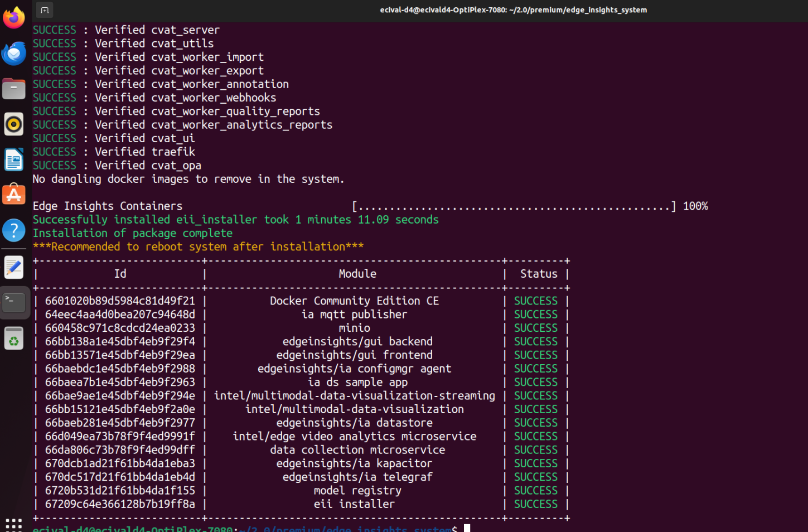This screenshot has width=808, height=532.
Task: Open the Trash icon in dock
Action: point(14,338)
